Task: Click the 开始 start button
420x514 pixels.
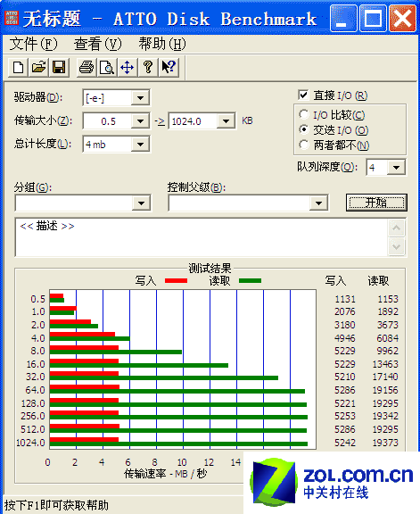Action: (x=376, y=203)
